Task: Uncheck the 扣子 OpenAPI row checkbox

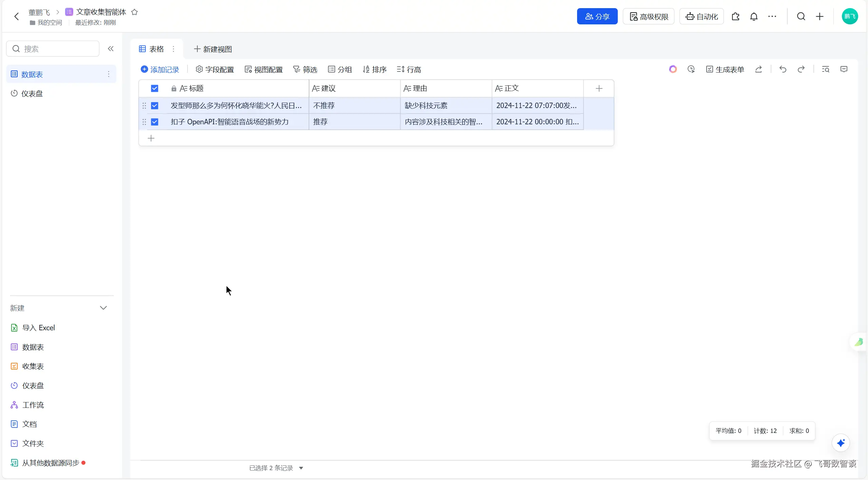Action: pyautogui.click(x=155, y=122)
